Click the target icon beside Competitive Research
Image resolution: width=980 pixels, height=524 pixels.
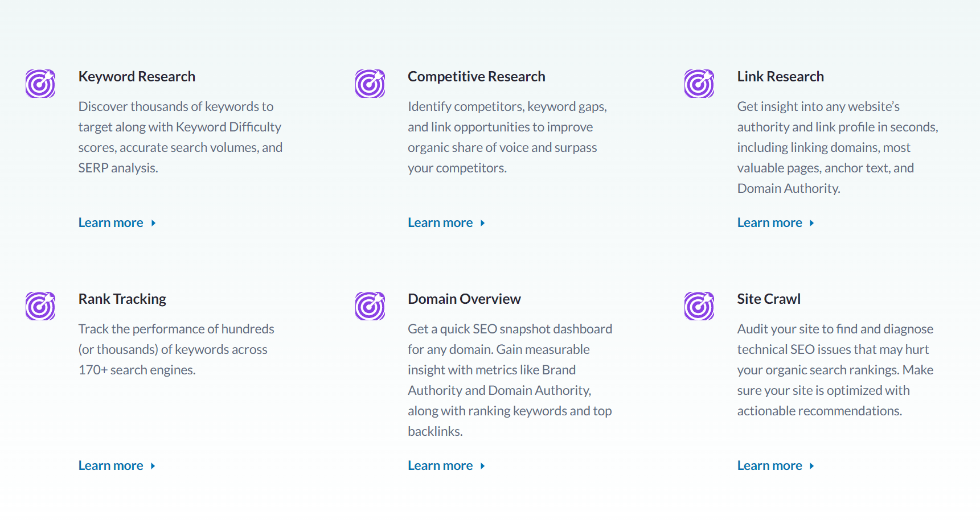coord(370,84)
